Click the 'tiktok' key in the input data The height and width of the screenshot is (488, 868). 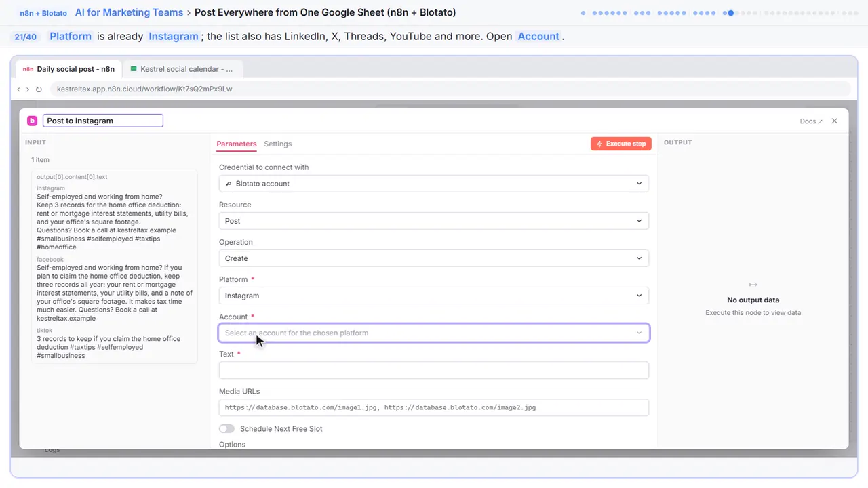click(x=44, y=331)
